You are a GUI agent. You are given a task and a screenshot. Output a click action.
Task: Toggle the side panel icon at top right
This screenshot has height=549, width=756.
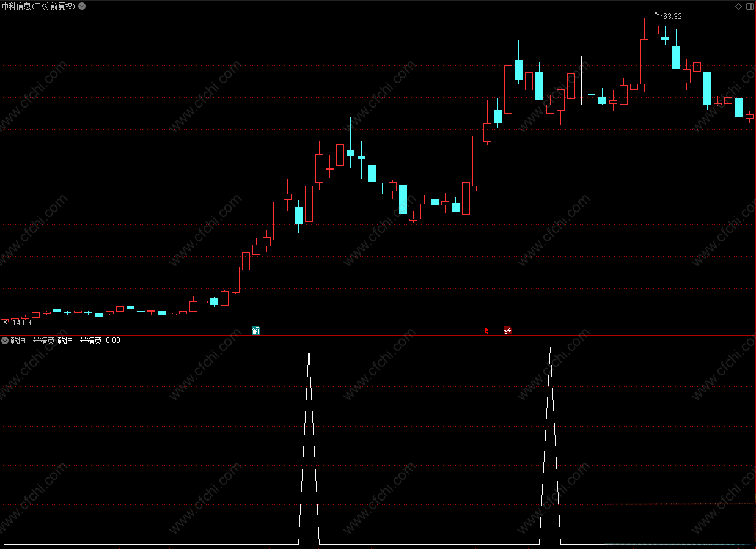[x=750, y=6]
